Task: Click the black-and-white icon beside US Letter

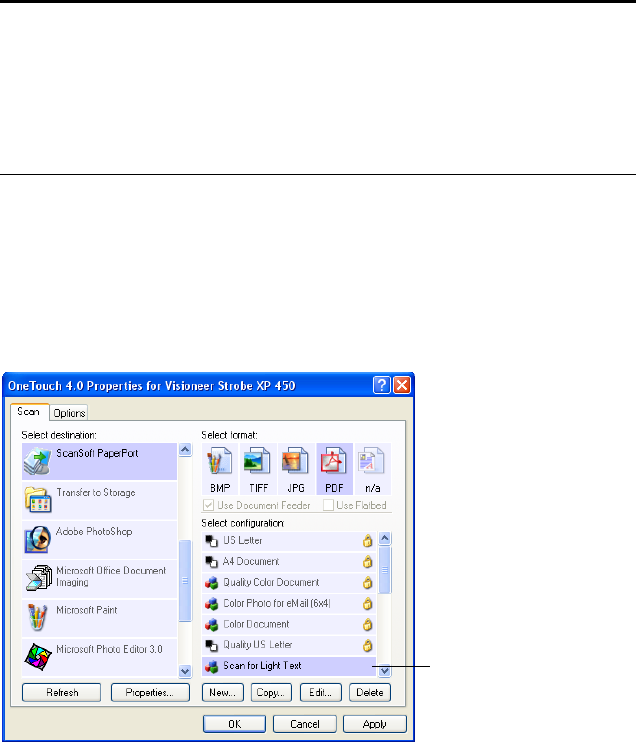Action: click(x=211, y=541)
